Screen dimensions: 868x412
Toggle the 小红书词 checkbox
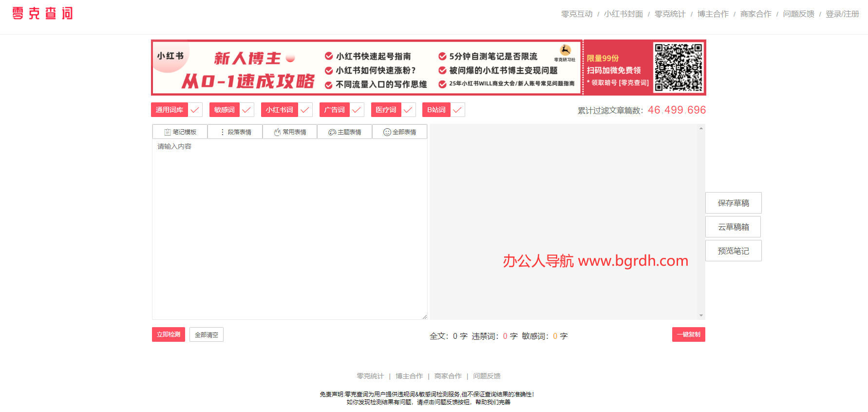(x=305, y=110)
